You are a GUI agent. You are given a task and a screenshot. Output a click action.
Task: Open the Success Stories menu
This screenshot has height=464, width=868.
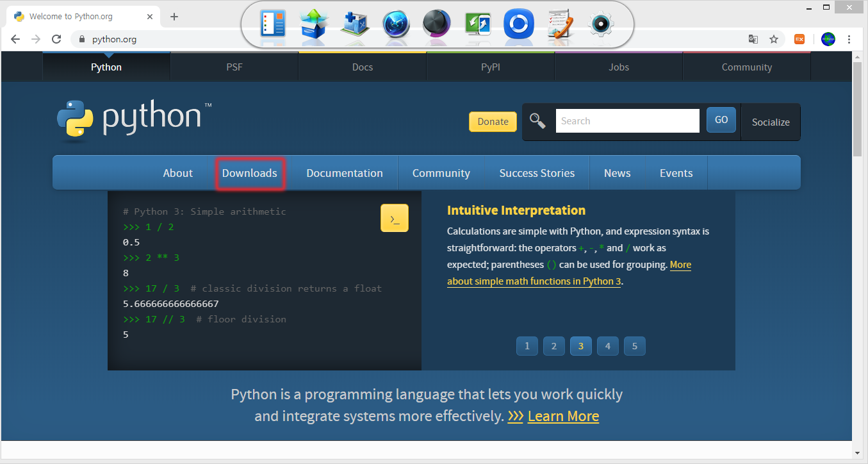coord(537,173)
